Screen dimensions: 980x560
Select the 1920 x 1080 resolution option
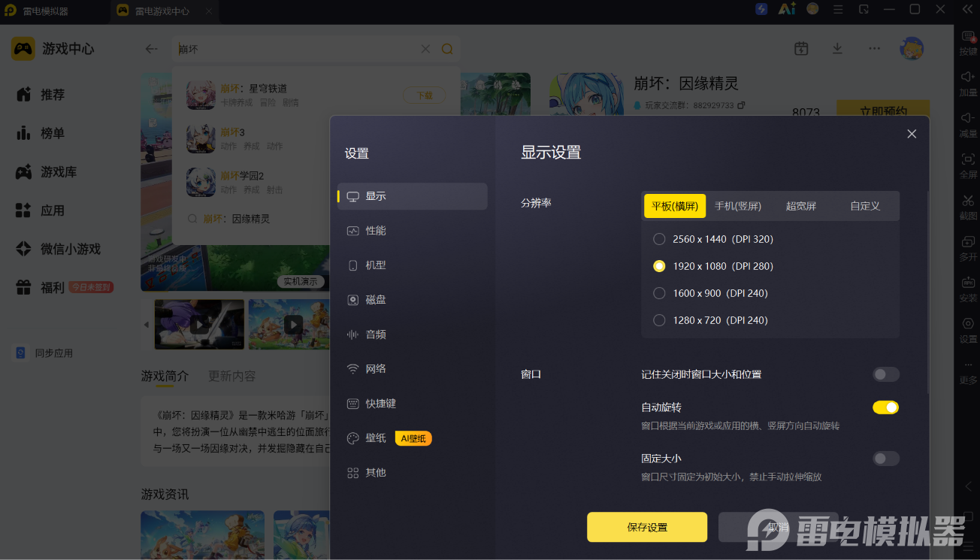pos(659,266)
